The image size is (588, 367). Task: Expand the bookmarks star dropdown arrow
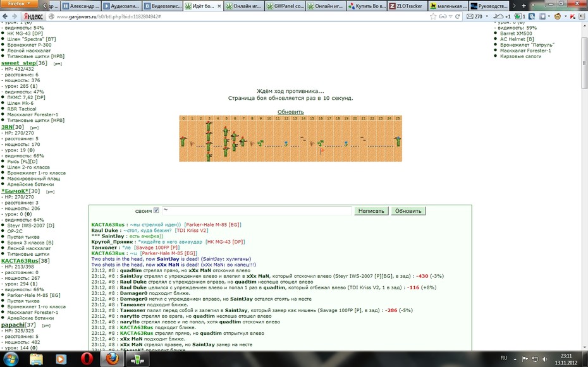coord(549,16)
